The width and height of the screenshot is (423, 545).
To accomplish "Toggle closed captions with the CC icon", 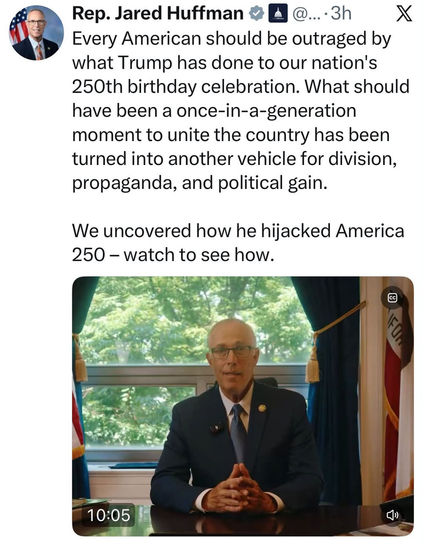I will pyautogui.click(x=392, y=298).
